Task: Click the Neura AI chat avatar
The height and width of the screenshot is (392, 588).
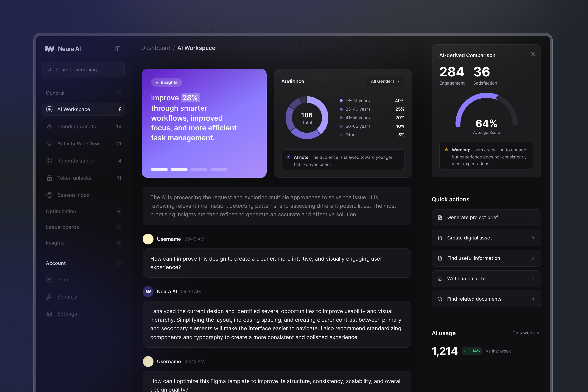Action: [x=148, y=291]
